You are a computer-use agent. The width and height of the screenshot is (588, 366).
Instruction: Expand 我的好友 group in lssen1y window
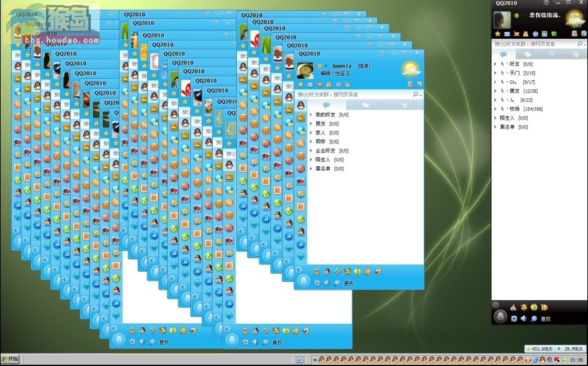tap(311, 114)
